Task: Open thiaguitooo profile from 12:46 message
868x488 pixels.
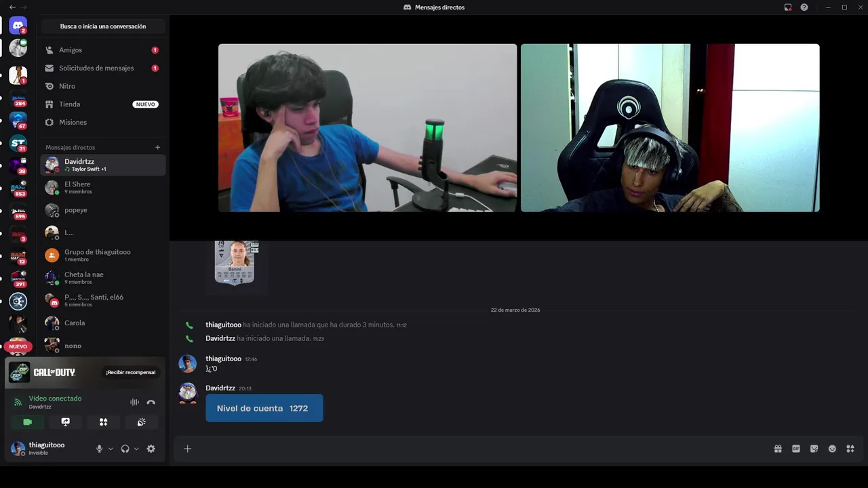Action: (x=188, y=363)
